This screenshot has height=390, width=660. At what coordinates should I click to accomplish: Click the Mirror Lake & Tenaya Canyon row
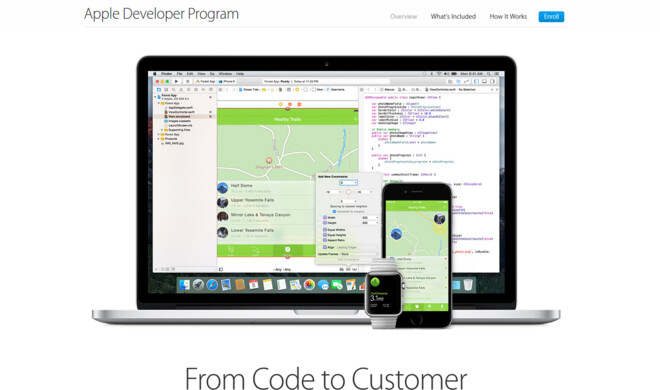266,217
